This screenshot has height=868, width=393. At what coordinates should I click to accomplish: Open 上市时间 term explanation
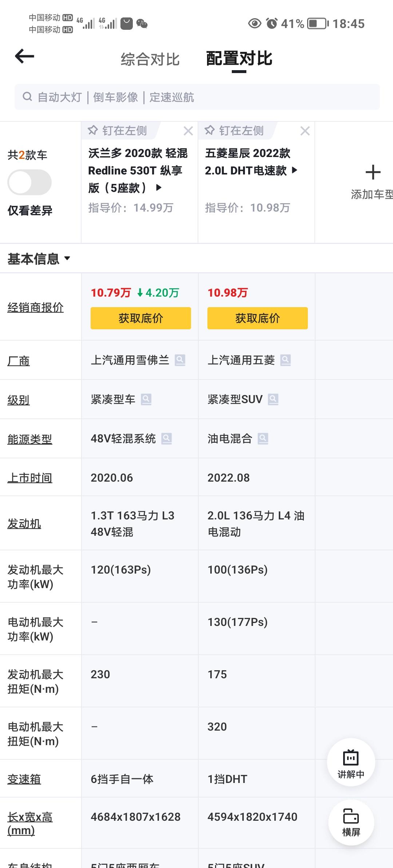tap(30, 478)
